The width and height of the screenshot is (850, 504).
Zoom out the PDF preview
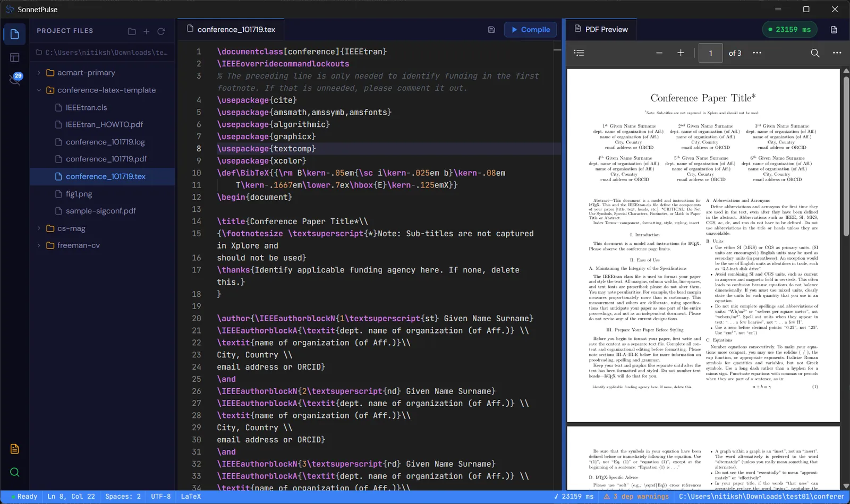(x=659, y=53)
